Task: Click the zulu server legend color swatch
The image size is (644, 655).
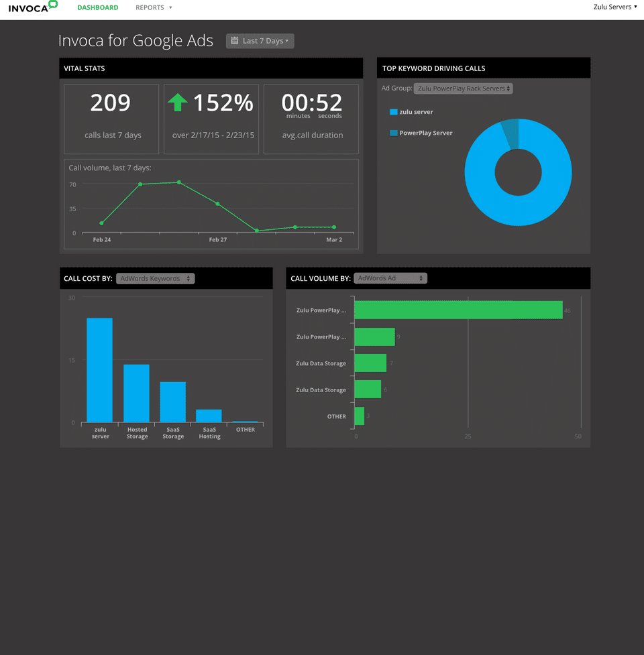Action: pos(393,112)
